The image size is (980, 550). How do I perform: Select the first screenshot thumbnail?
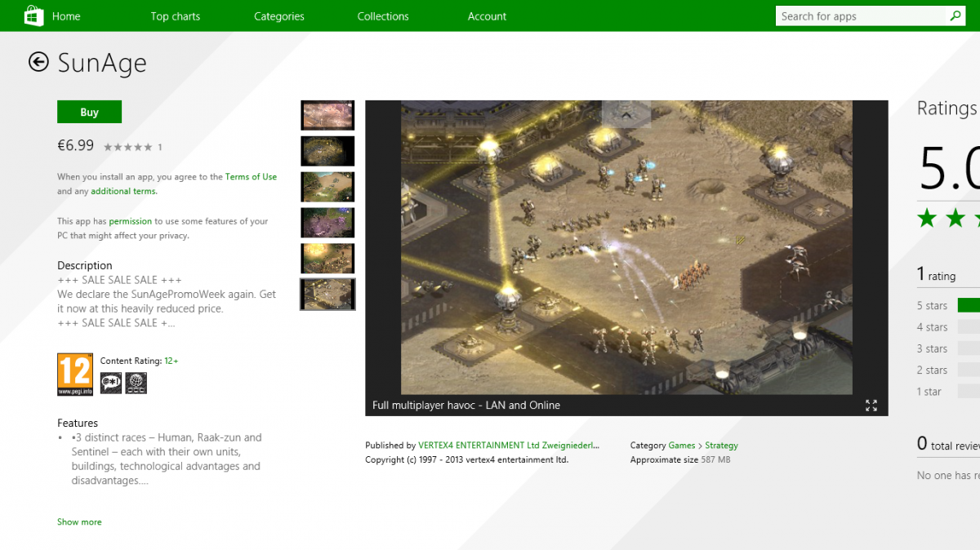tap(327, 115)
